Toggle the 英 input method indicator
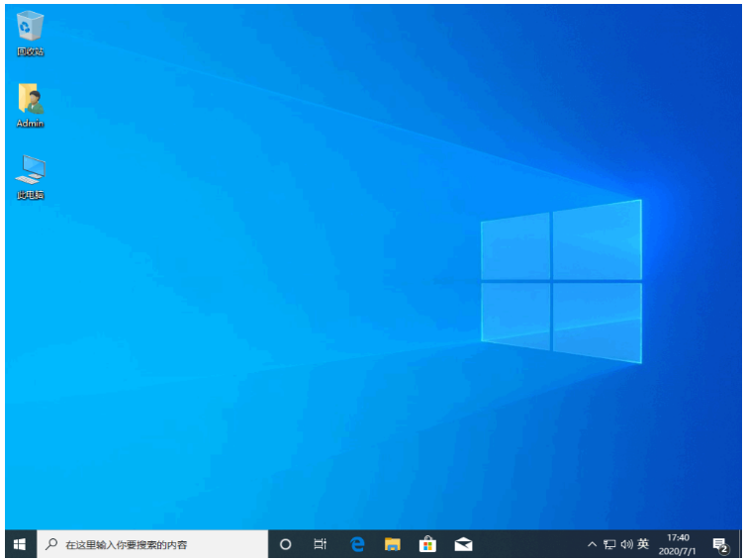The width and height of the screenshot is (746, 560). pyautogui.click(x=643, y=544)
